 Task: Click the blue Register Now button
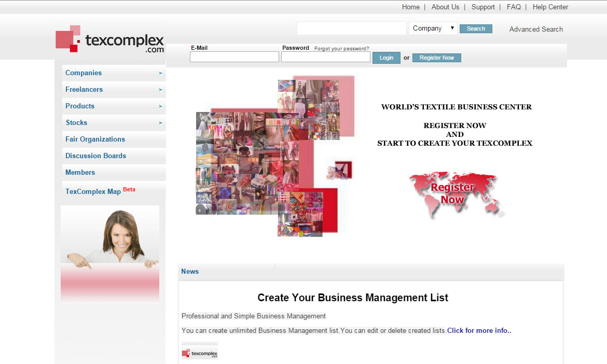coord(437,58)
